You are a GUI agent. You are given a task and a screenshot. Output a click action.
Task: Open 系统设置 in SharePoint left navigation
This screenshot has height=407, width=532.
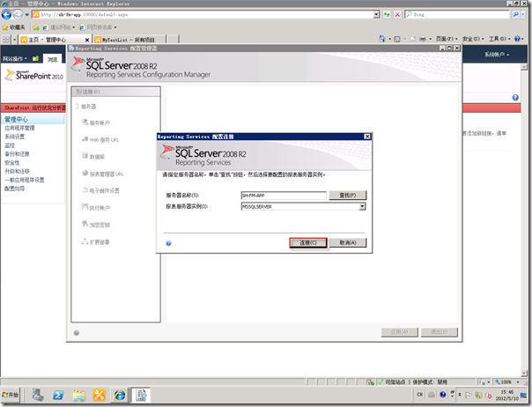pos(15,137)
